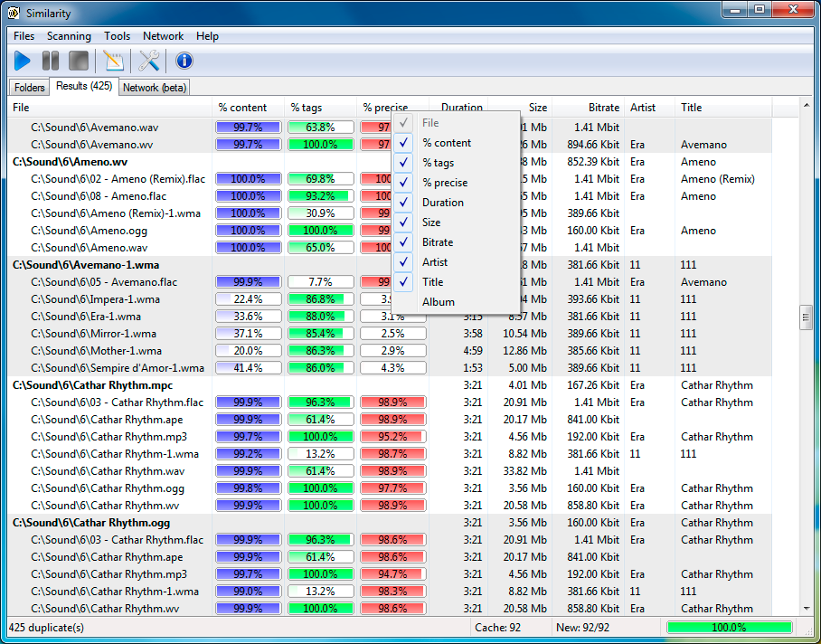This screenshot has width=821, height=644.
Task: Uncheck the % content column option
Action: [x=447, y=143]
